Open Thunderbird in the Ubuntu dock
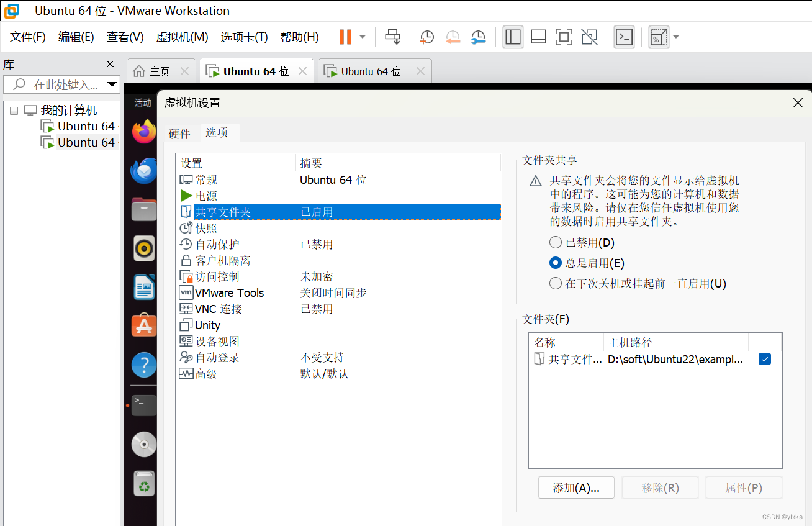812x526 pixels. tap(144, 171)
